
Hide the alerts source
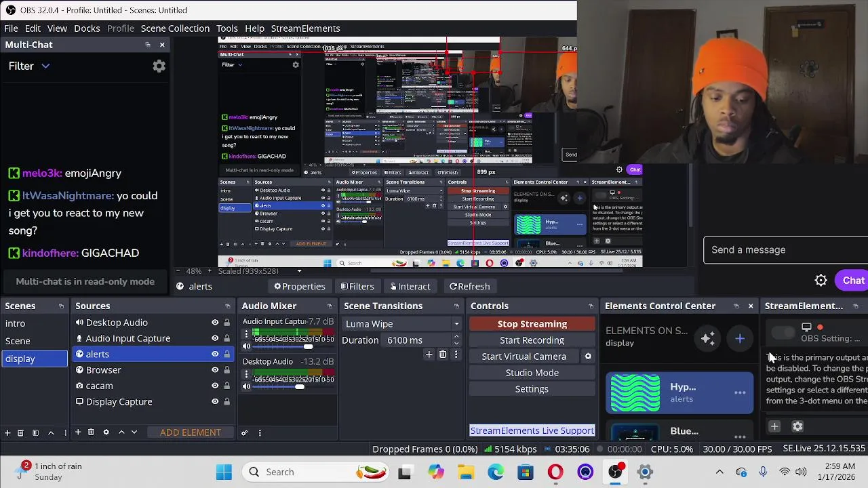[x=215, y=354]
